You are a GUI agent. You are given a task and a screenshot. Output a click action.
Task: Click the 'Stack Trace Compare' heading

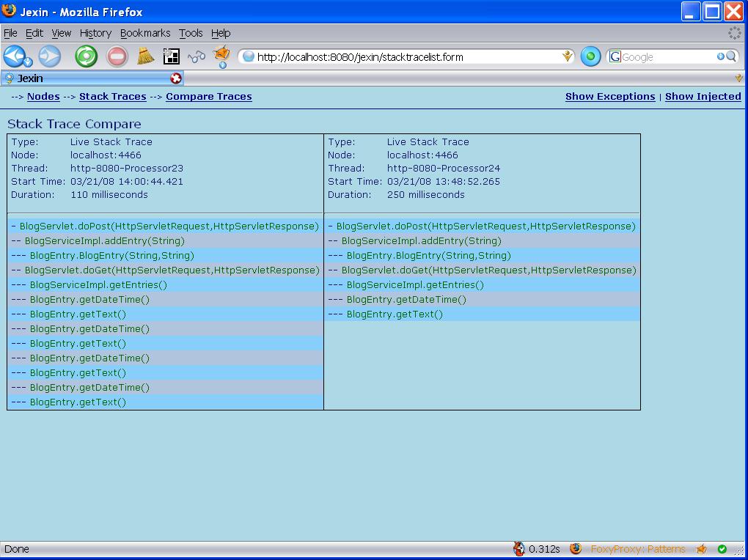[x=74, y=124]
